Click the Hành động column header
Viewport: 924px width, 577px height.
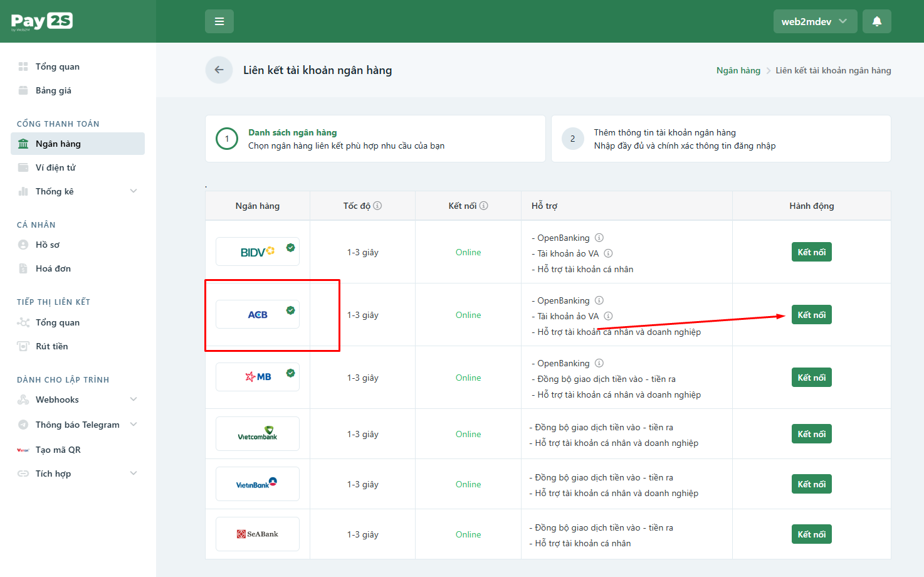click(812, 206)
